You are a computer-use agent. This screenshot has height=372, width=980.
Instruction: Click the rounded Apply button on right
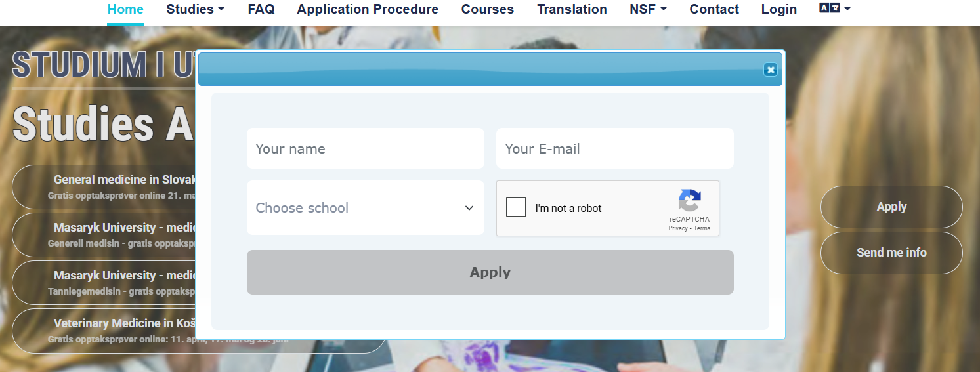click(891, 207)
